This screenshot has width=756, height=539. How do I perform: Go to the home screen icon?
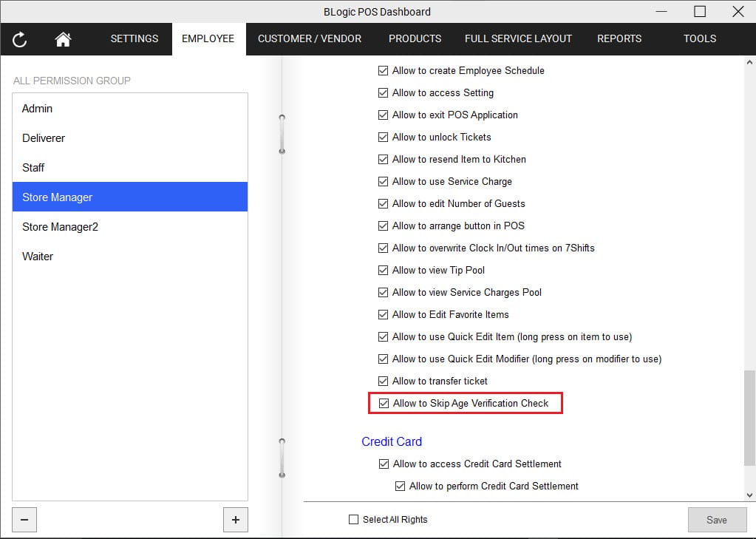pyautogui.click(x=63, y=39)
